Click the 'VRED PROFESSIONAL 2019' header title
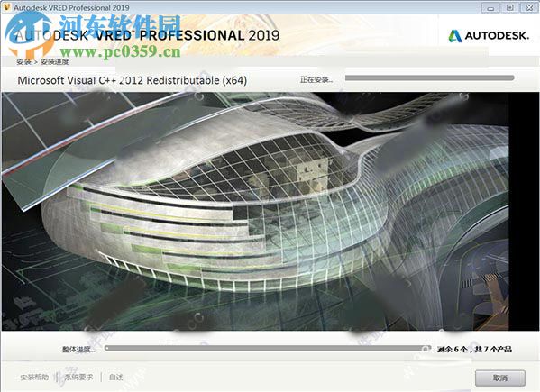 click(x=188, y=35)
